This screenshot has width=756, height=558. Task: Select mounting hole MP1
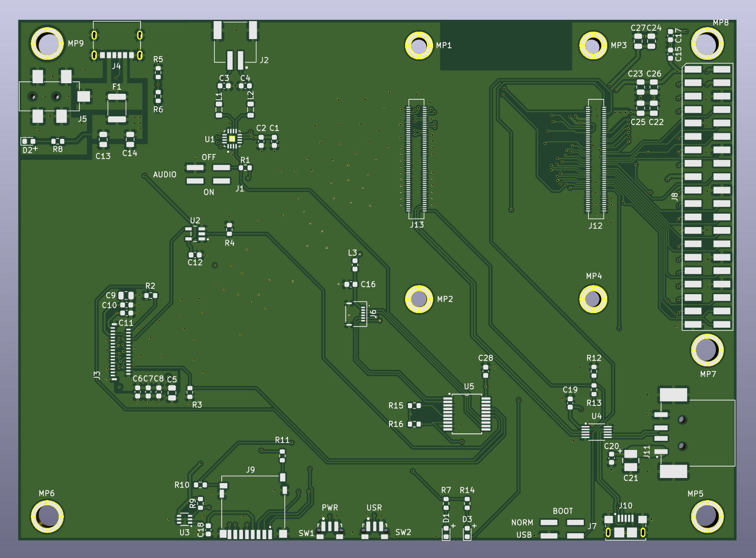(418, 45)
